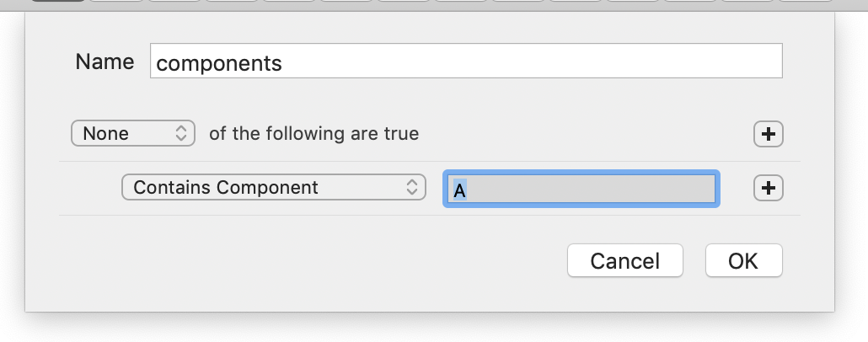Click the chevrons on the Contains Component popup
Viewport: 868px width, 342px height.
tap(411, 187)
